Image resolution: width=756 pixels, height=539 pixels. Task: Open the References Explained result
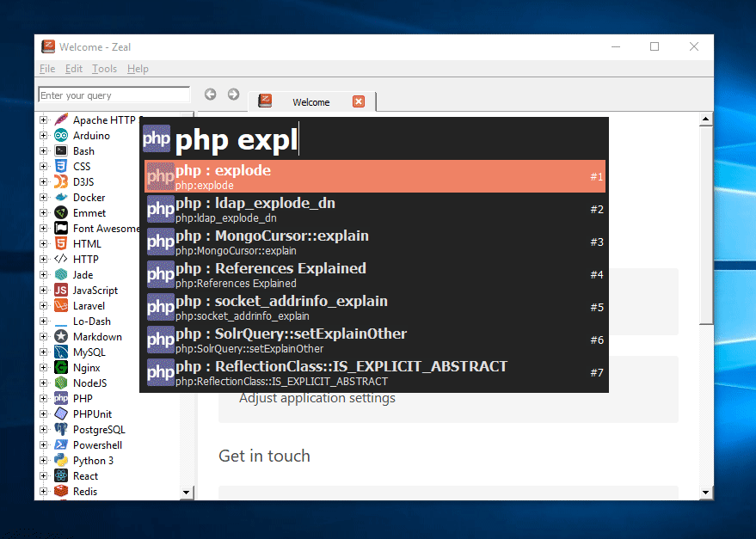375,275
